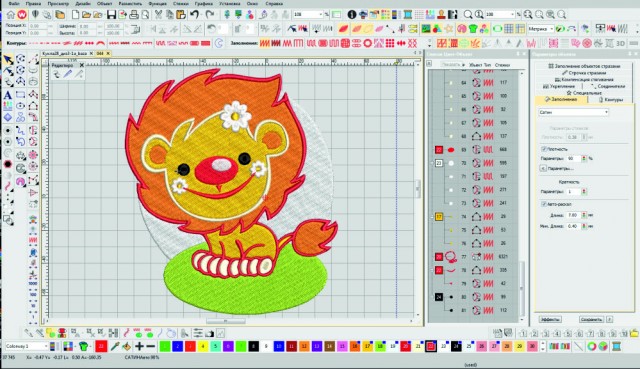Open the Colorway 1 dropdown
The width and height of the screenshot is (640, 369).
(27, 346)
